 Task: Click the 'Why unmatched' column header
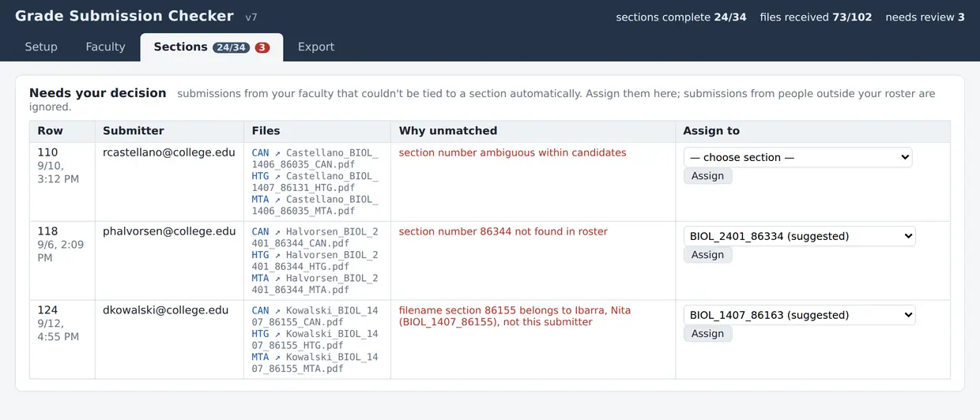(533, 131)
